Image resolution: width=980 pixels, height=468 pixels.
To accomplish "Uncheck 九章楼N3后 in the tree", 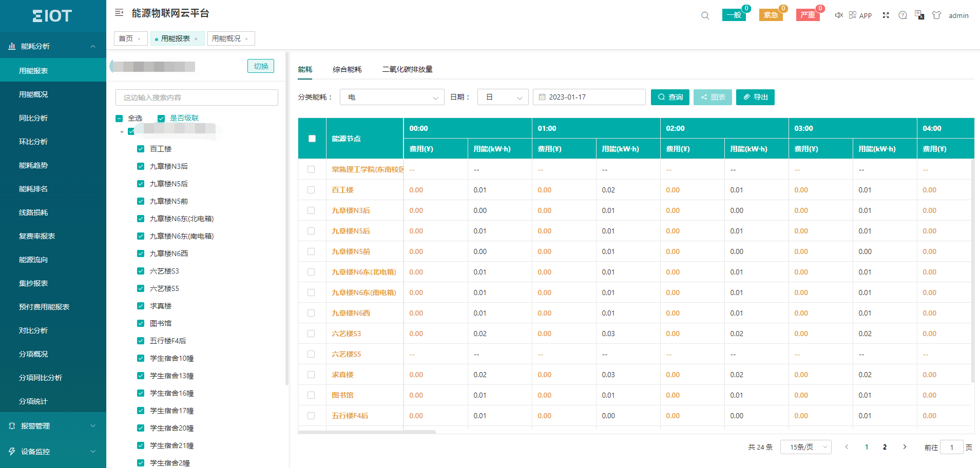I will tap(141, 166).
